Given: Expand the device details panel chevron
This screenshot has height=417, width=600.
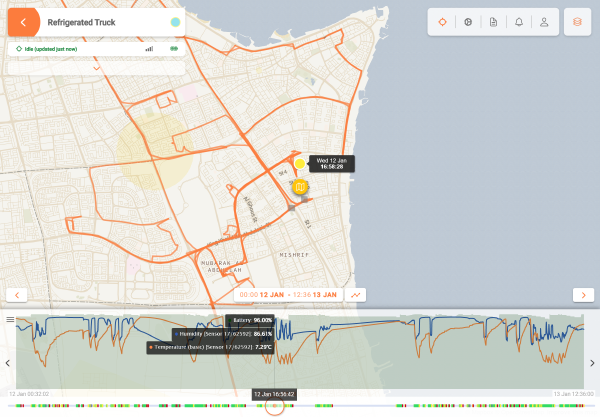Looking at the screenshot, I should pyautogui.click(x=96, y=68).
